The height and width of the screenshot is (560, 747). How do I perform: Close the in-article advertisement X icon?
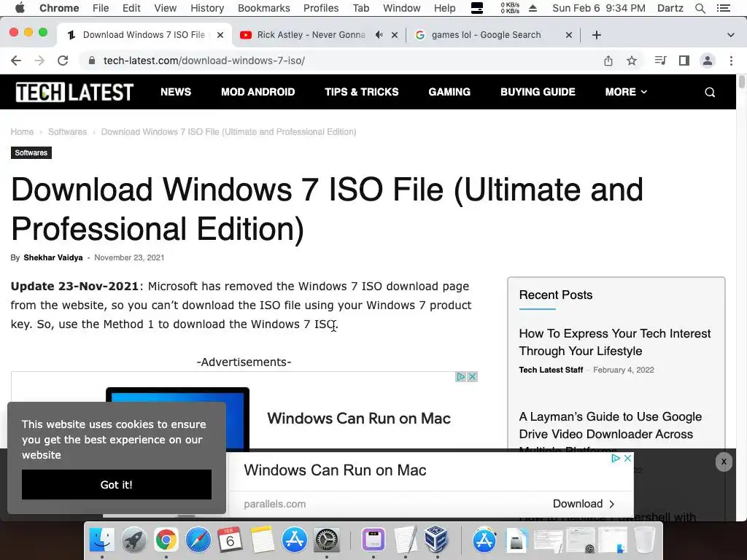472,377
